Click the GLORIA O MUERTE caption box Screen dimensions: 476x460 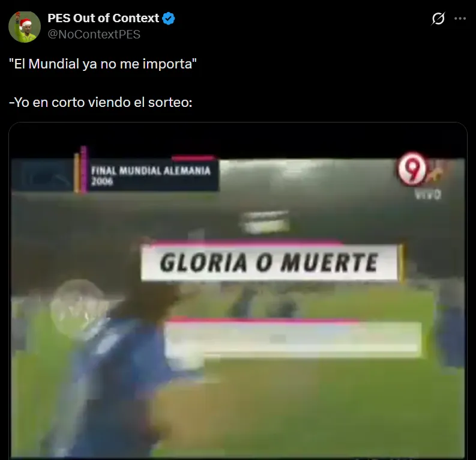(x=270, y=262)
